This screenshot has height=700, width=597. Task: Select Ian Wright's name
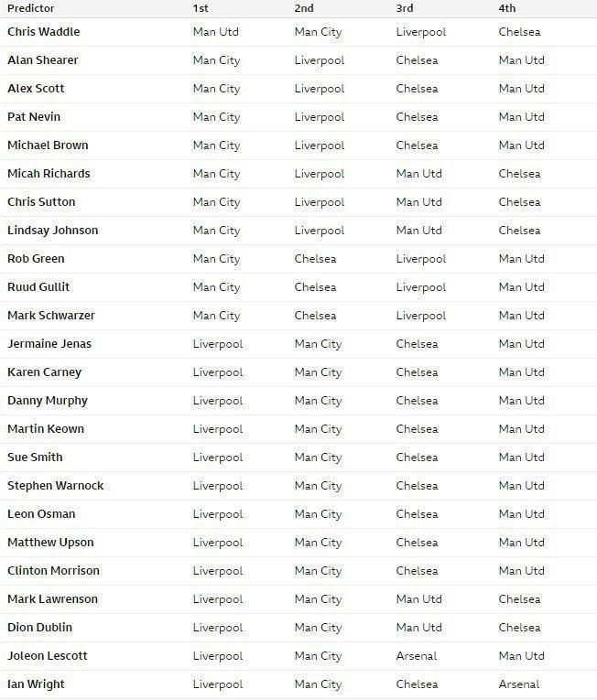(x=36, y=684)
